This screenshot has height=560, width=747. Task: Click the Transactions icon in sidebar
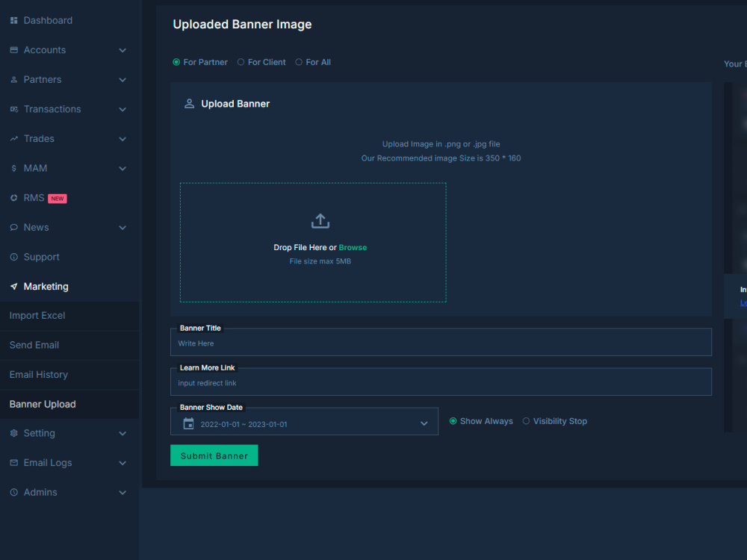tap(13, 109)
